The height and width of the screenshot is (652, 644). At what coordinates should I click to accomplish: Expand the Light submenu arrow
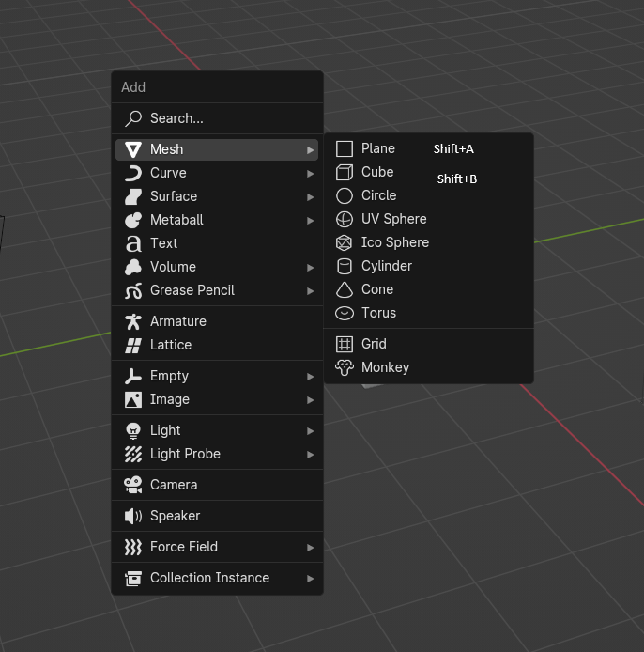[310, 431]
